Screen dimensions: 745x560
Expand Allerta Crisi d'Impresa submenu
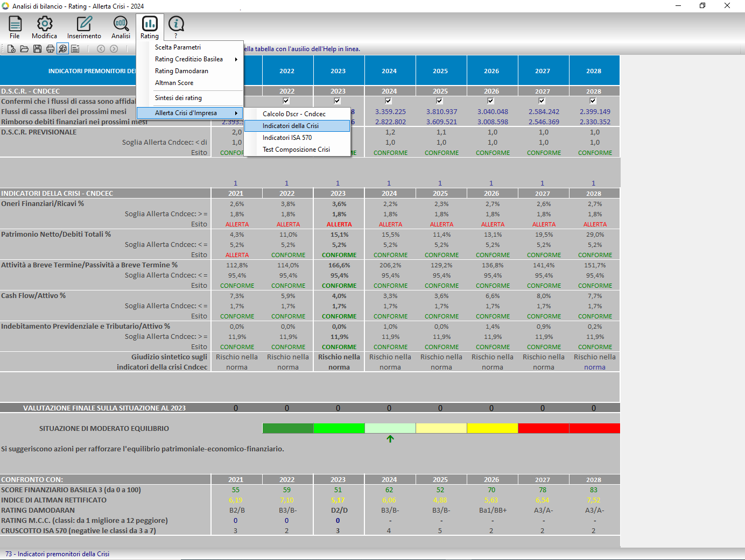[189, 113]
